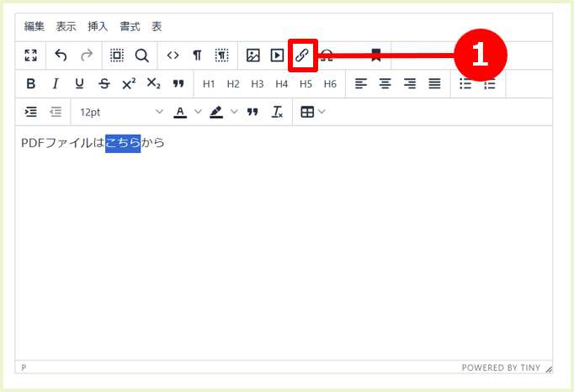Screen dimensions: 574x392
Task: Apply the current text color
Action: click(180, 112)
